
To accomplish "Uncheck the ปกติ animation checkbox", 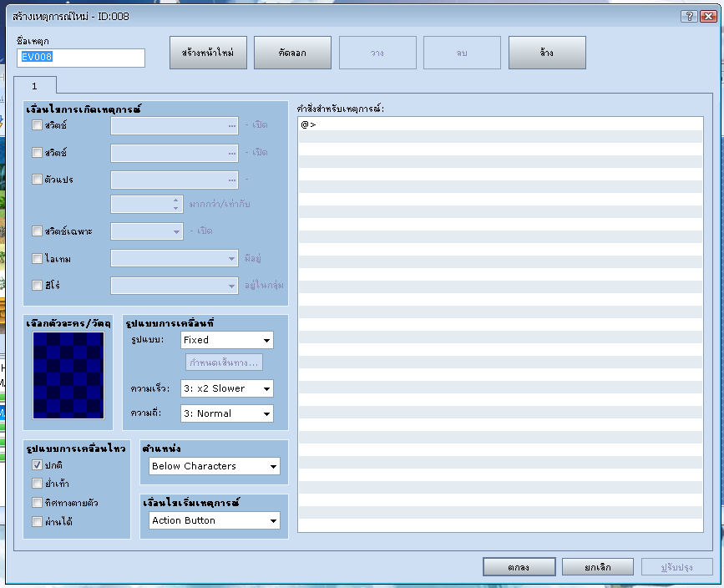I will tap(37, 464).
